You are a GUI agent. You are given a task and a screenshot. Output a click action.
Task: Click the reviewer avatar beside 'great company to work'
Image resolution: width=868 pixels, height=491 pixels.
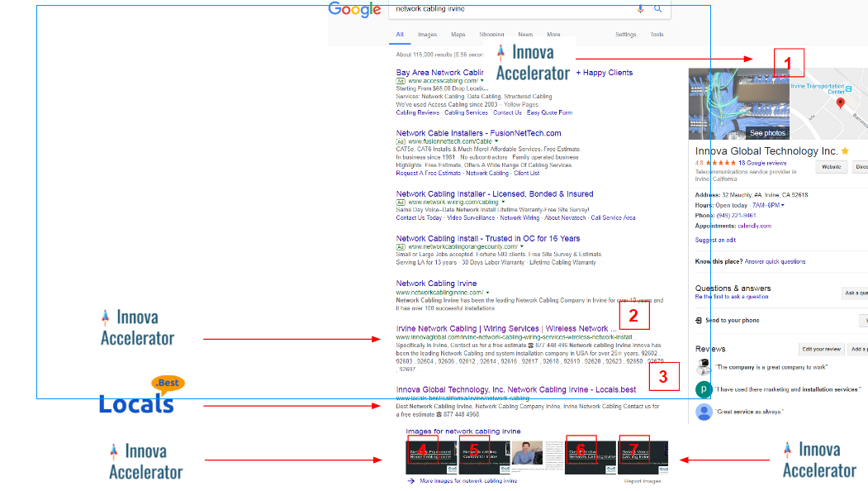click(x=704, y=367)
